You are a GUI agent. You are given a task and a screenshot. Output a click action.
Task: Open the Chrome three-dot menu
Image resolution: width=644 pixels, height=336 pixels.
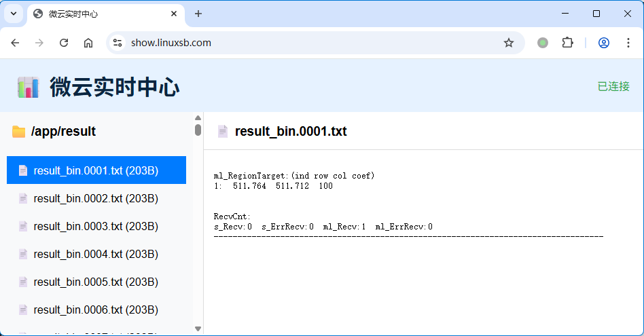click(x=628, y=43)
